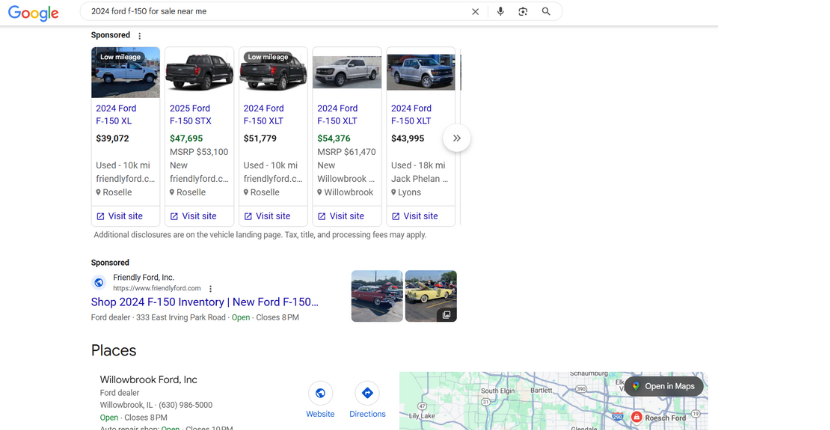Image resolution: width=830 pixels, height=430 pixels.
Task: Open the $54,376 2024 F-150 XLT title
Action: click(x=337, y=114)
